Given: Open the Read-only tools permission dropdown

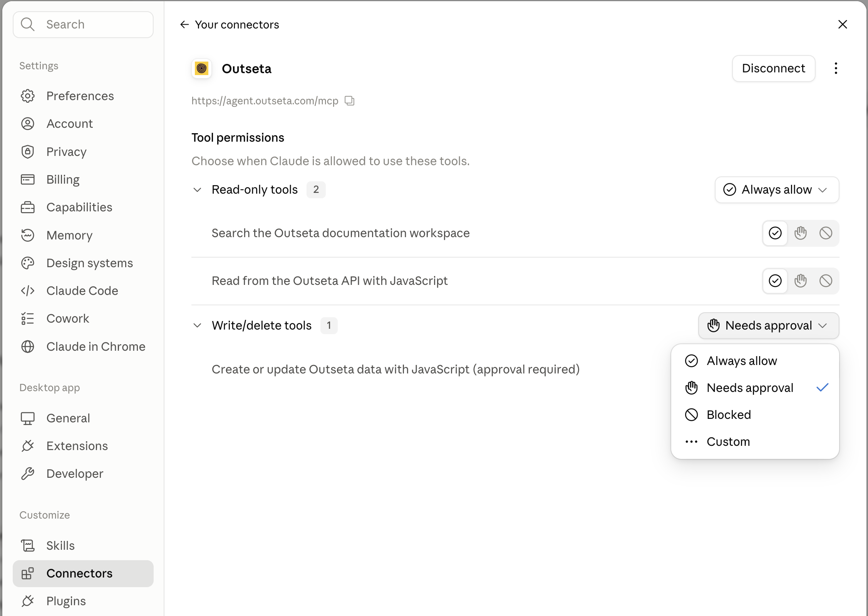Looking at the screenshot, I should click(777, 190).
